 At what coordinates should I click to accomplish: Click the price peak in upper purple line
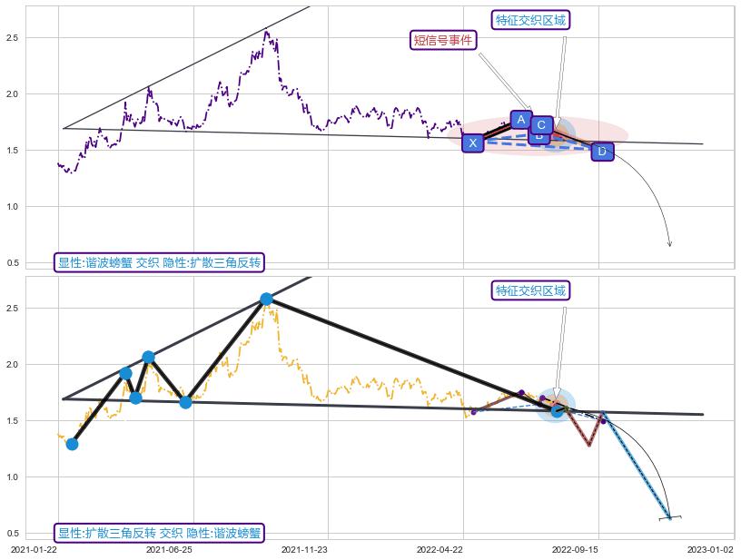pyautogui.click(x=265, y=32)
